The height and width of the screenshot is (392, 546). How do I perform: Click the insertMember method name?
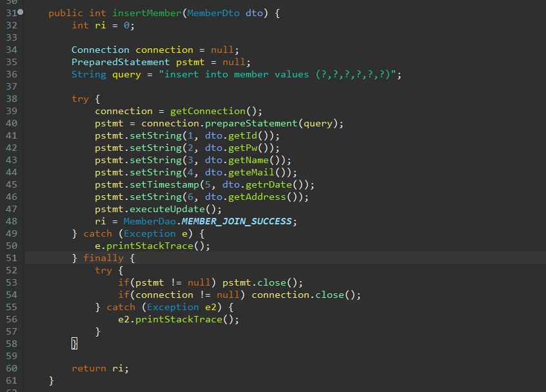tap(146, 14)
